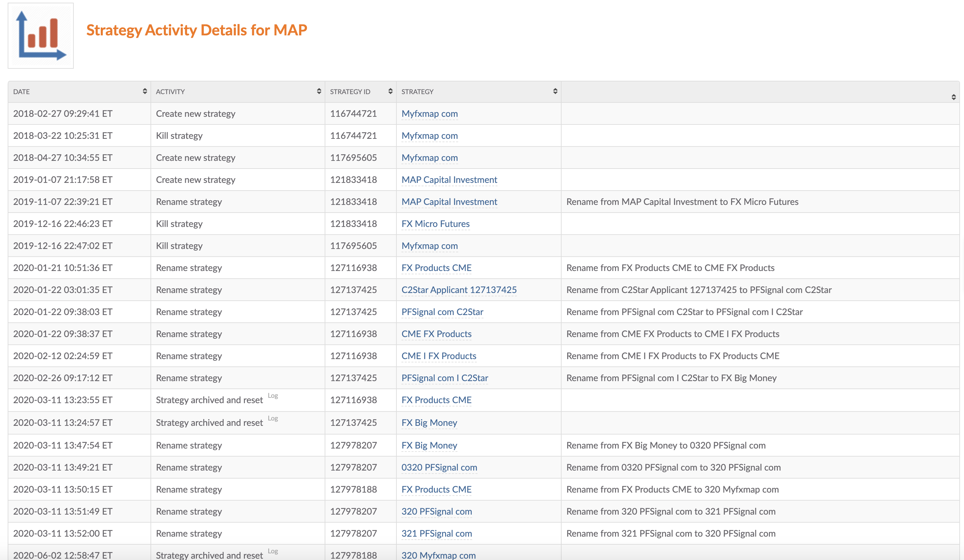Open FX Micro Futures strategy link
Image resolution: width=964 pixels, height=560 pixels.
[x=435, y=224]
